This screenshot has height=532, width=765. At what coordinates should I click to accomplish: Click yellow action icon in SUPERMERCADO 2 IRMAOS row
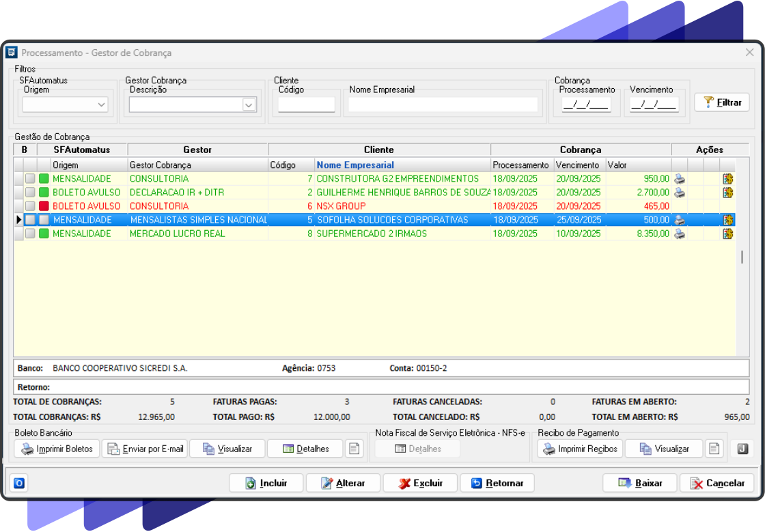point(728,234)
